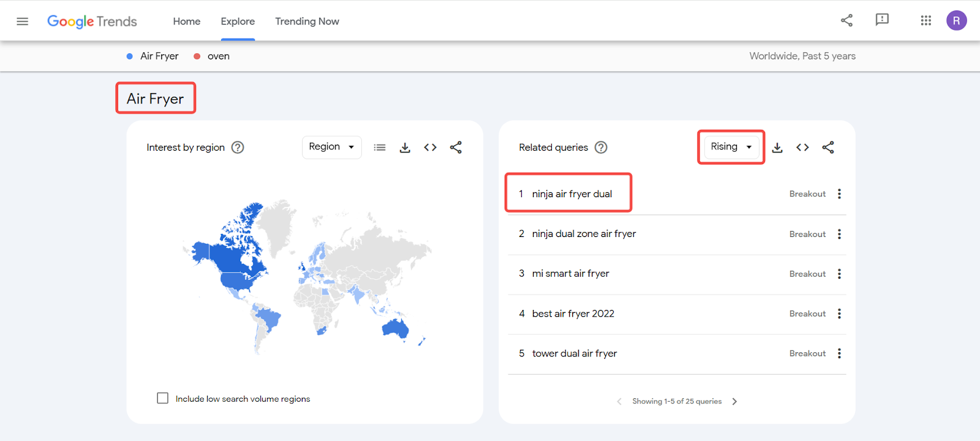Viewport: 980px width, 441px height.
Task: Click the red oven term dot
Action: pyautogui.click(x=197, y=56)
